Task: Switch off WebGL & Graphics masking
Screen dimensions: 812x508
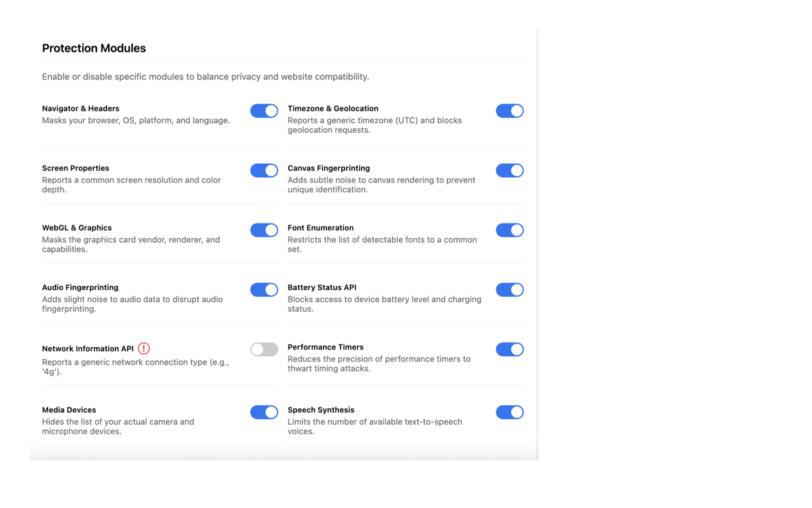Action: pyautogui.click(x=264, y=230)
